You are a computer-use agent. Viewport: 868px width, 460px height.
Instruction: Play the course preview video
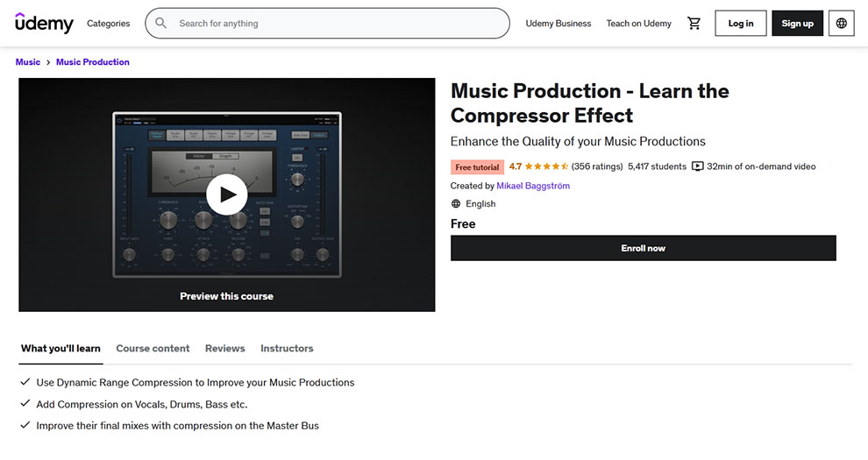227,195
